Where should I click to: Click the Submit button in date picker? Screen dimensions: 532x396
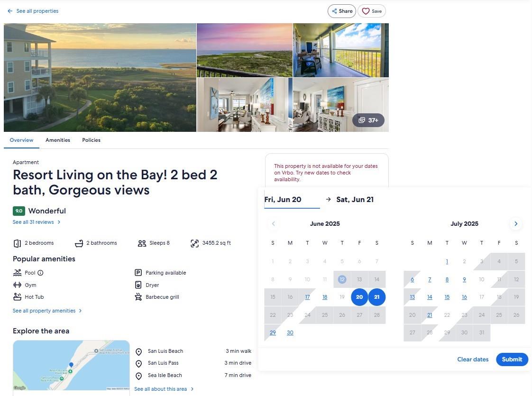point(512,359)
